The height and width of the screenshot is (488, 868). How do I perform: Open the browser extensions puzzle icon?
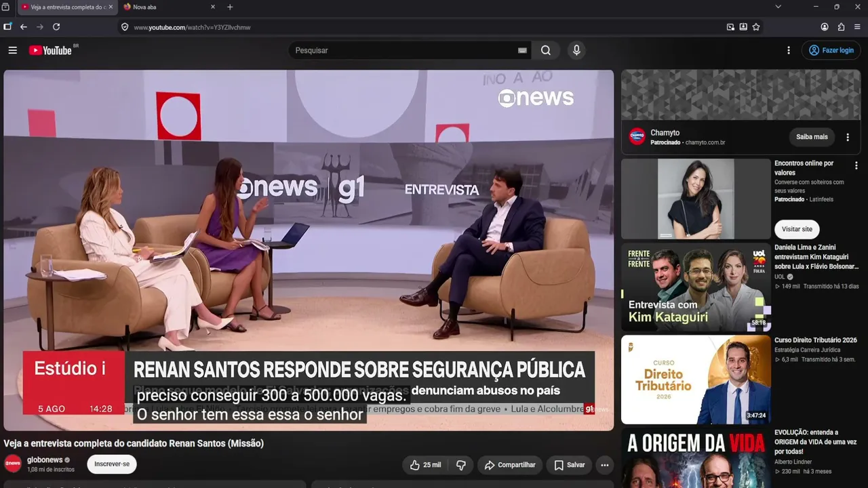[x=841, y=27]
